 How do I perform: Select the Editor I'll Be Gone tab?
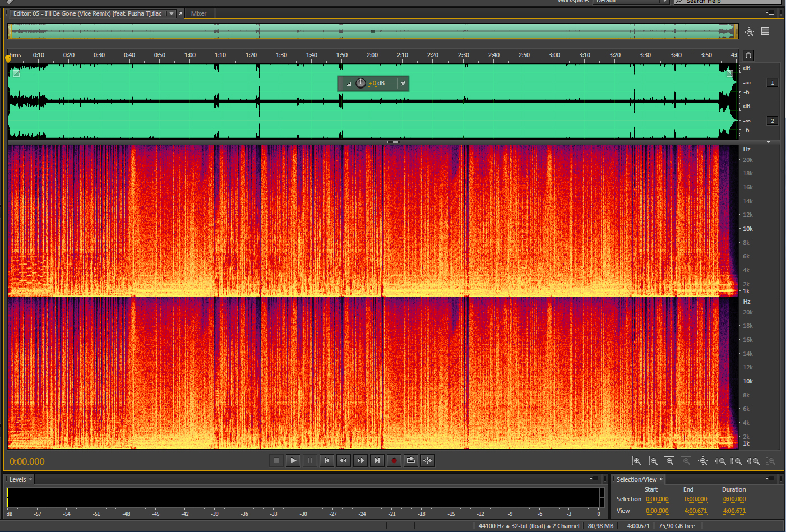87,13
